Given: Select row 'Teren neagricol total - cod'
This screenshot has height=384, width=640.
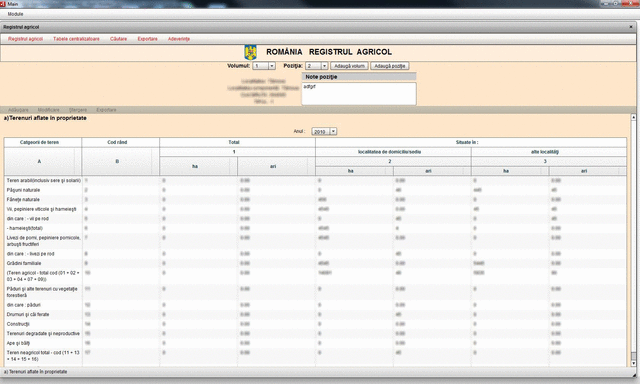Looking at the screenshot, I should point(315,356).
